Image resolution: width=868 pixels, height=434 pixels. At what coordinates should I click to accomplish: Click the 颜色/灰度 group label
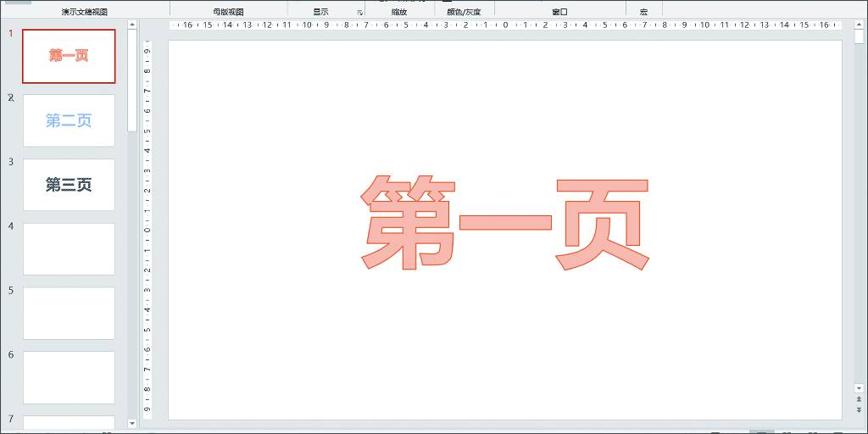coord(464,13)
